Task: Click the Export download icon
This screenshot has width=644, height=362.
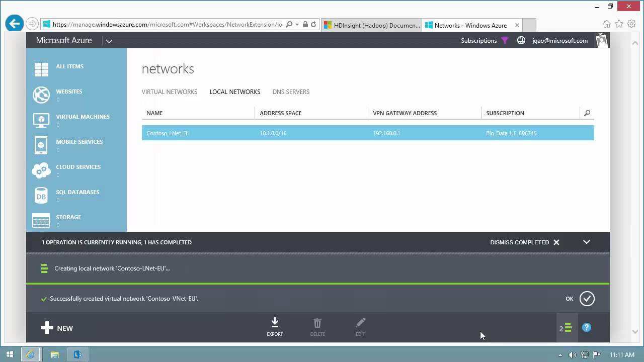Action: point(275,323)
